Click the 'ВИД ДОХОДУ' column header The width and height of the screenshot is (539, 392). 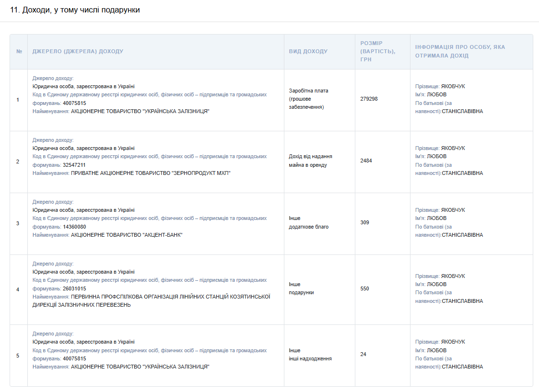coord(308,51)
